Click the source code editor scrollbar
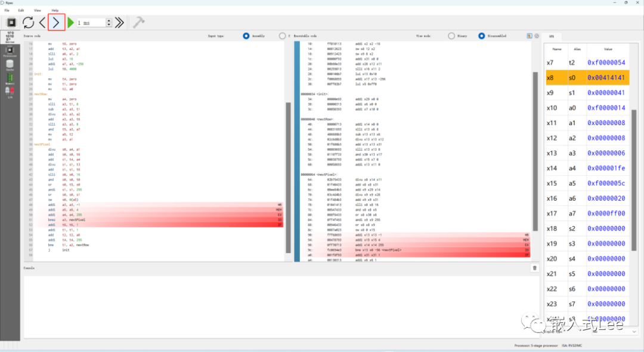The height and width of the screenshot is (352, 644). click(288, 177)
